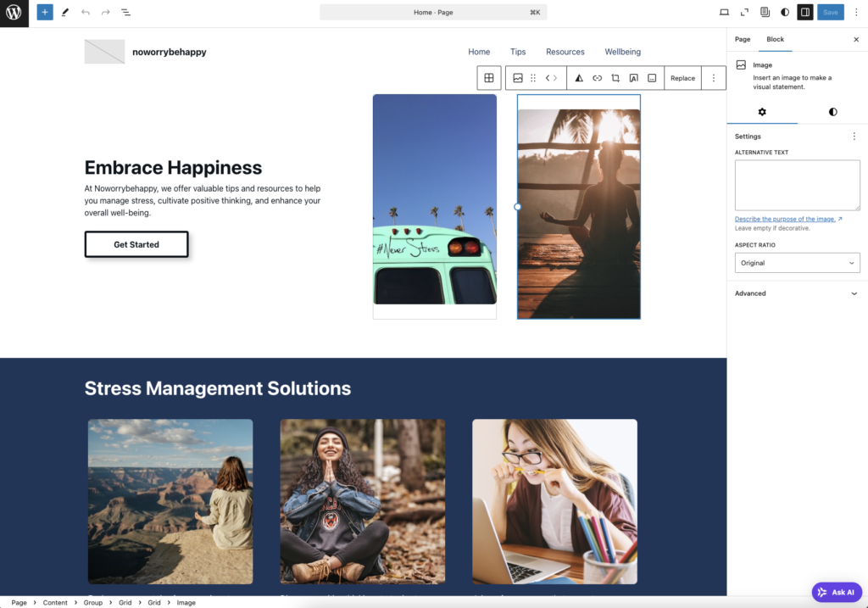Select Image in the breadcrumb

[x=186, y=602]
